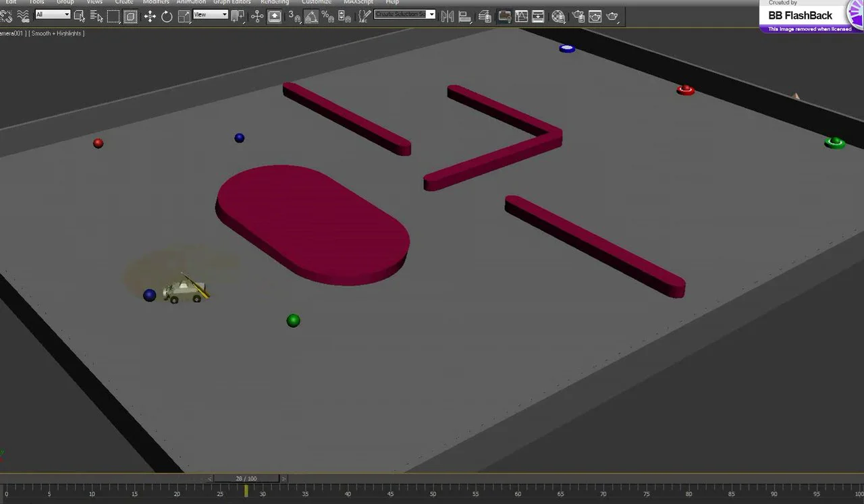Open the Customize menu
864x504 pixels.
coord(317,2)
